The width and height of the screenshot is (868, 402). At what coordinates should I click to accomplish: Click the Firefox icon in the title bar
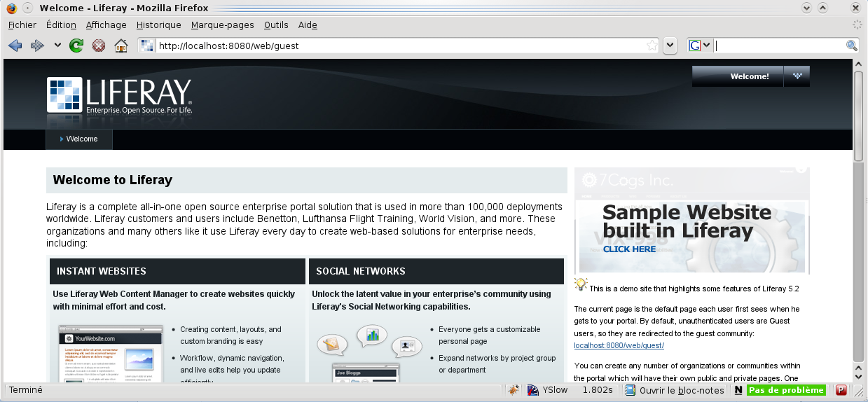tap(11, 8)
